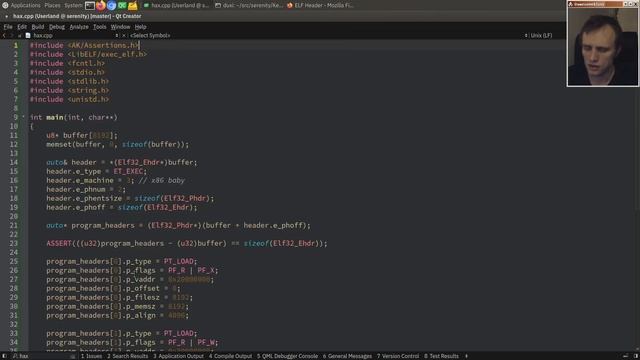Click PF_X flag on line 26
The image size is (640, 360).
point(206,270)
